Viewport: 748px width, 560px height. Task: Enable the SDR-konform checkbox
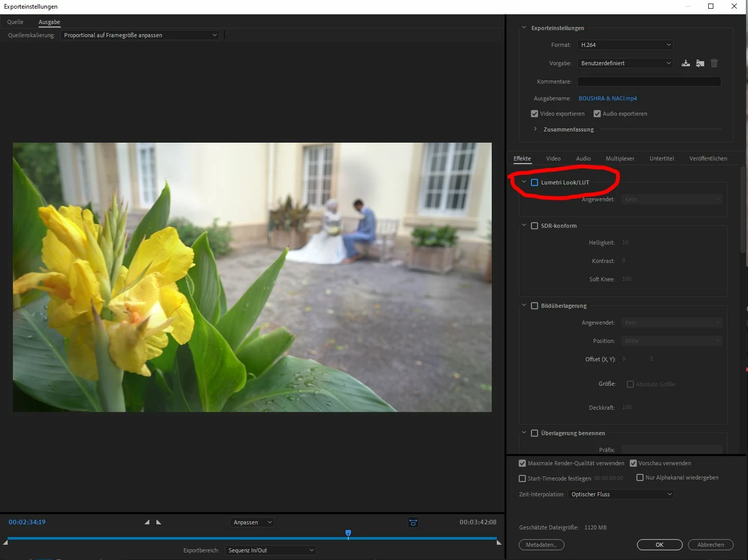535,226
